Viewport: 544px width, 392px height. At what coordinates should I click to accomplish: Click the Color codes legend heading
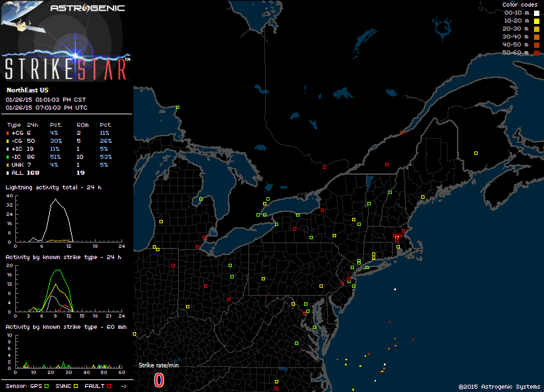pyautogui.click(x=519, y=5)
